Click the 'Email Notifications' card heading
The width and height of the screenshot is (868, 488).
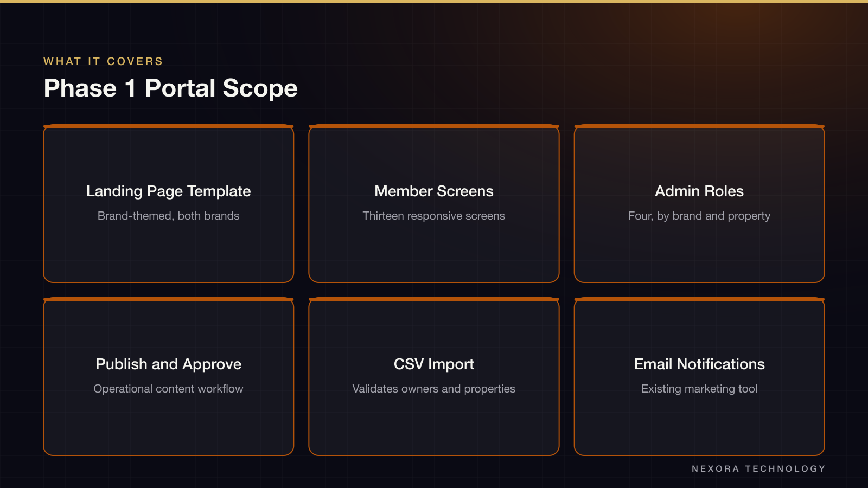point(699,364)
